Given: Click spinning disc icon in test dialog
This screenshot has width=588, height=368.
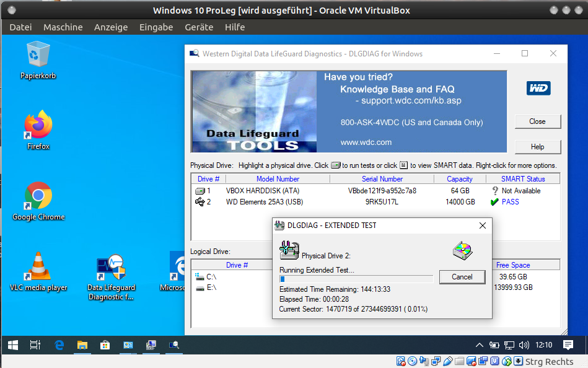Looking at the screenshot, I should [462, 250].
